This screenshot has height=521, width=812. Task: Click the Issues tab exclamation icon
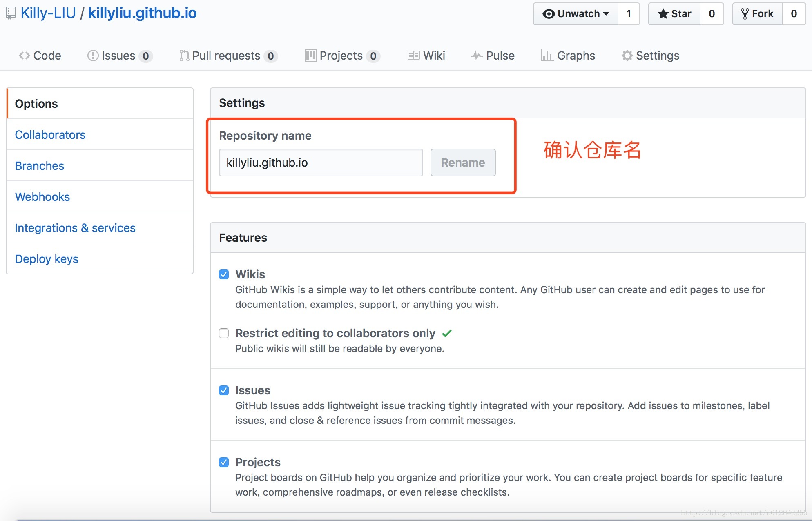click(93, 56)
